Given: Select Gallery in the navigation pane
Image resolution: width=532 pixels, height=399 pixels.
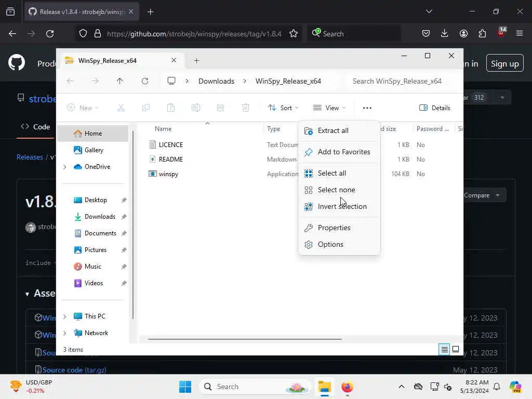Looking at the screenshot, I should point(94,150).
